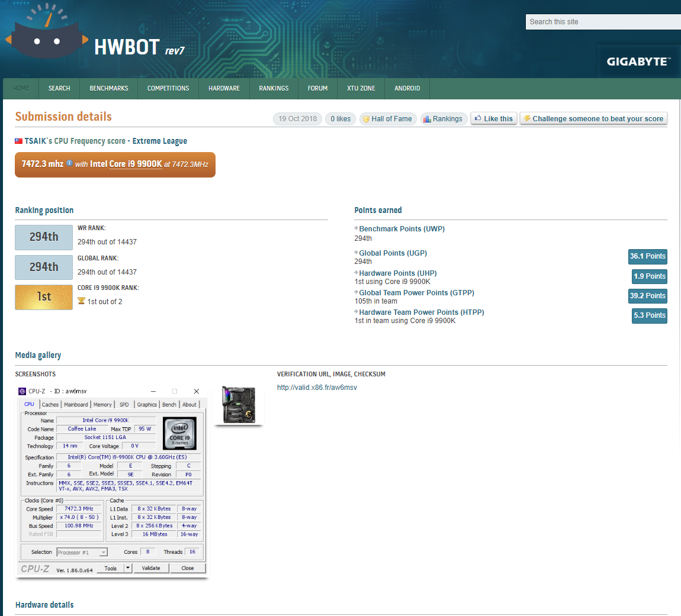Click the Taiwan flag beside TSAIK
Screen dimensions: 681x616
point(18,141)
